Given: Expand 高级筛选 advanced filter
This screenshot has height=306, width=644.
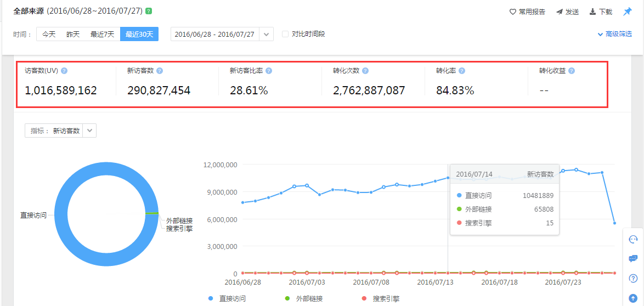Looking at the screenshot, I should point(614,34).
